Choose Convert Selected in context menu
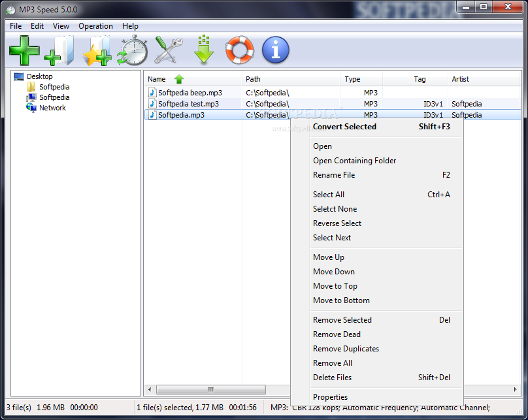Image resolution: width=528 pixels, height=420 pixels. tap(377, 127)
